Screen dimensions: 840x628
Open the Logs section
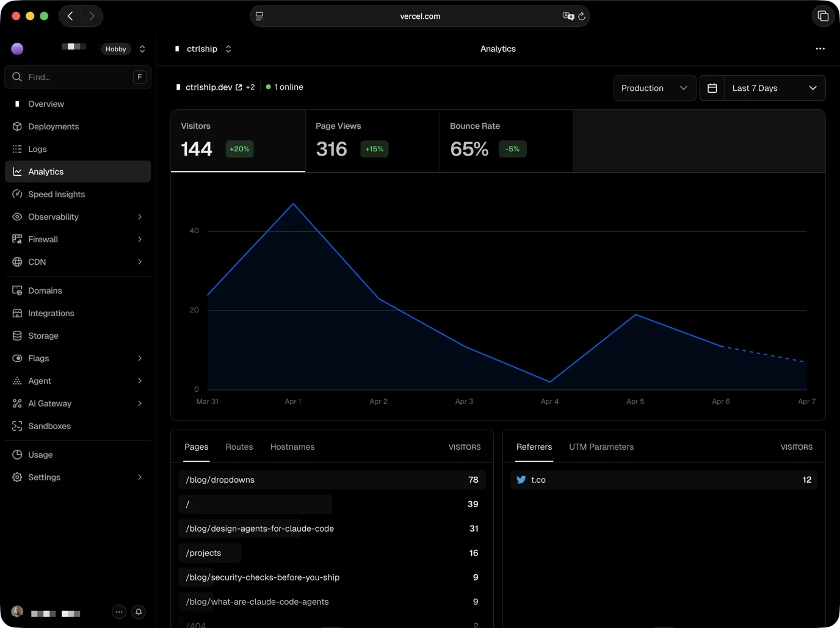pyautogui.click(x=37, y=149)
